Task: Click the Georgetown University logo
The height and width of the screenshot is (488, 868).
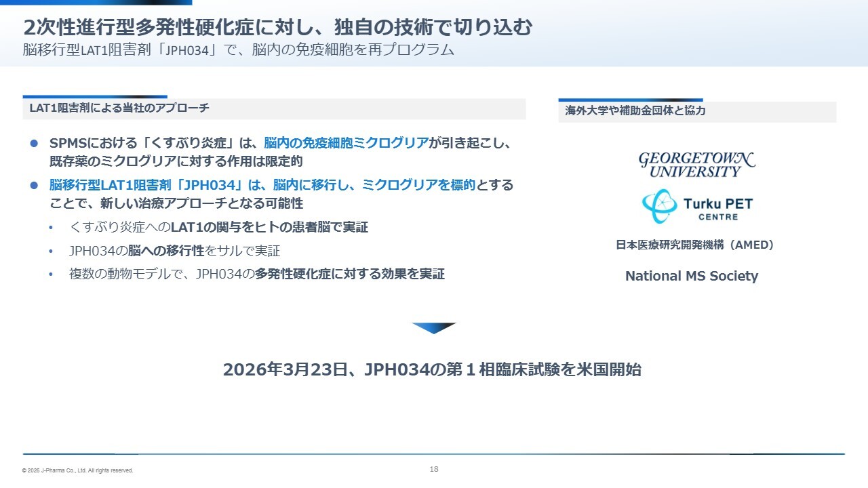Action: (696, 165)
